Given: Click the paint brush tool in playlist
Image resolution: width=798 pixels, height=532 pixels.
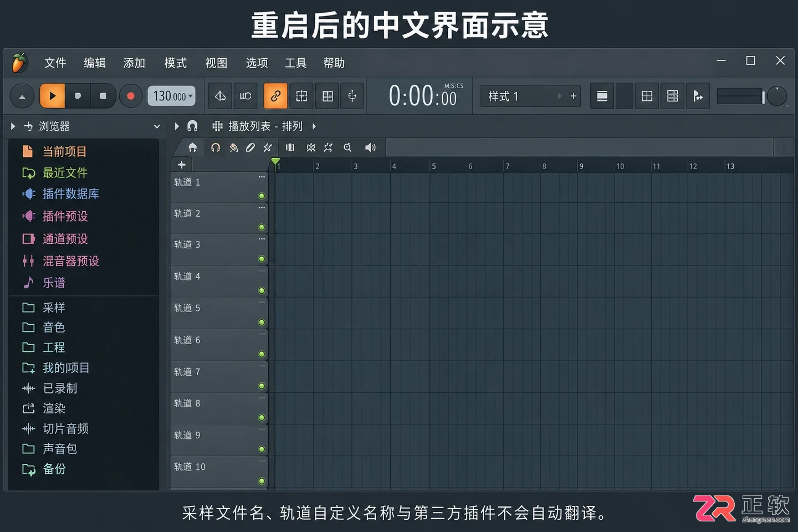Looking at the screenshot, I should click(234, 147).
